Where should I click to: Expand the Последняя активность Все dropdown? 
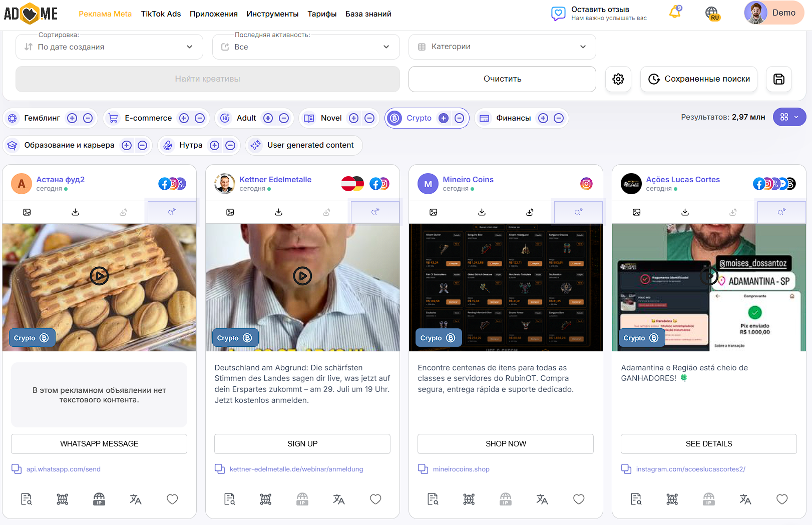[306, 47]
